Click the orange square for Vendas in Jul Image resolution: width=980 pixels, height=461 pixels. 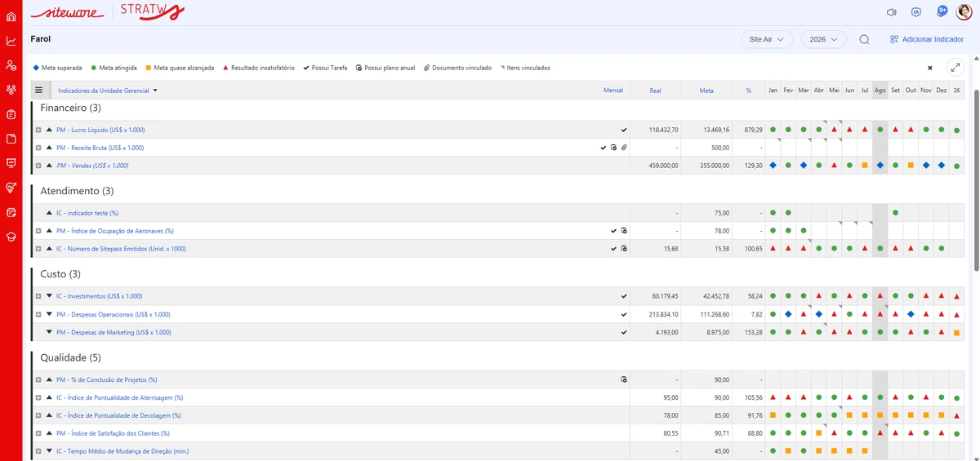(x=864, y=166)
